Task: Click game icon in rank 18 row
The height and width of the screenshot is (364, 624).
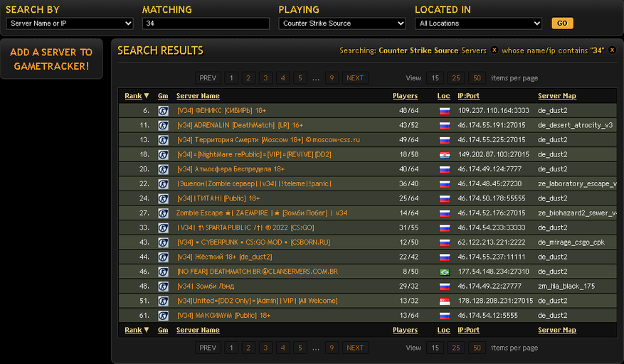Action: click(163, 155)
